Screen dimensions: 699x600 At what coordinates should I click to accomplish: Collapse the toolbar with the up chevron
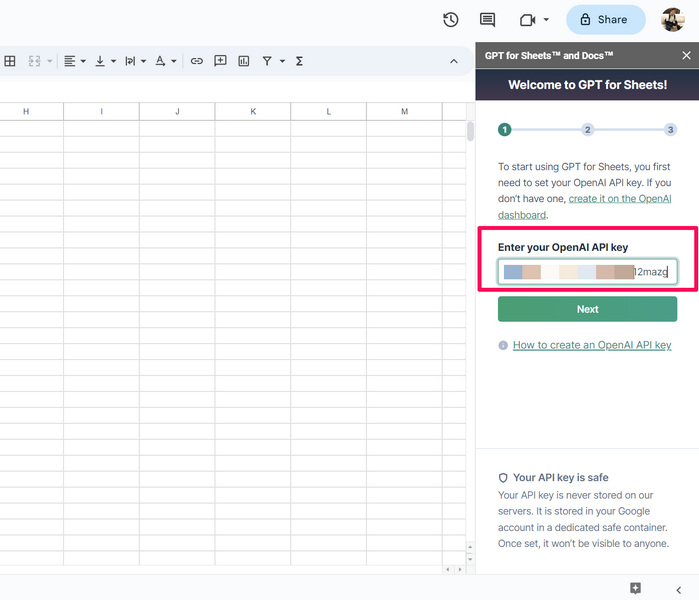click(x=453, y=61)
